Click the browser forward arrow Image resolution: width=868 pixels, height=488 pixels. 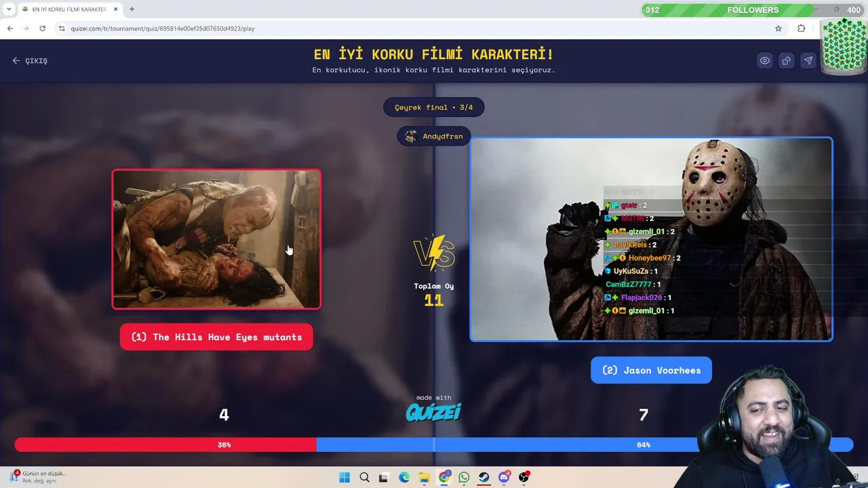(x=26, y=28)
